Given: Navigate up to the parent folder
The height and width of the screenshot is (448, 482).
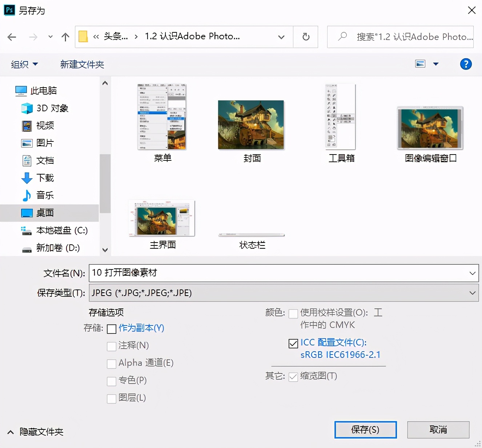Looking at the screenshot, I should click(65, 37).
